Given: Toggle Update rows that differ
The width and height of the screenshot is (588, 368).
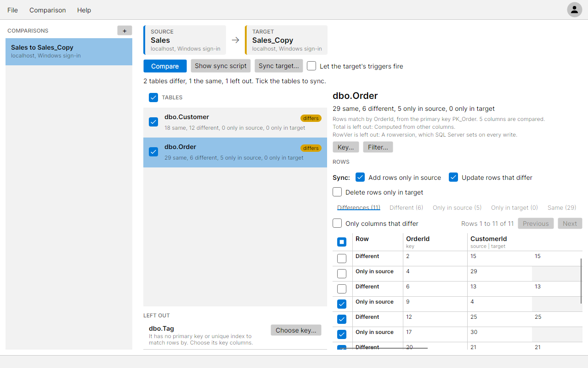Looking at the screenshot, I should [x=453, y=177].
